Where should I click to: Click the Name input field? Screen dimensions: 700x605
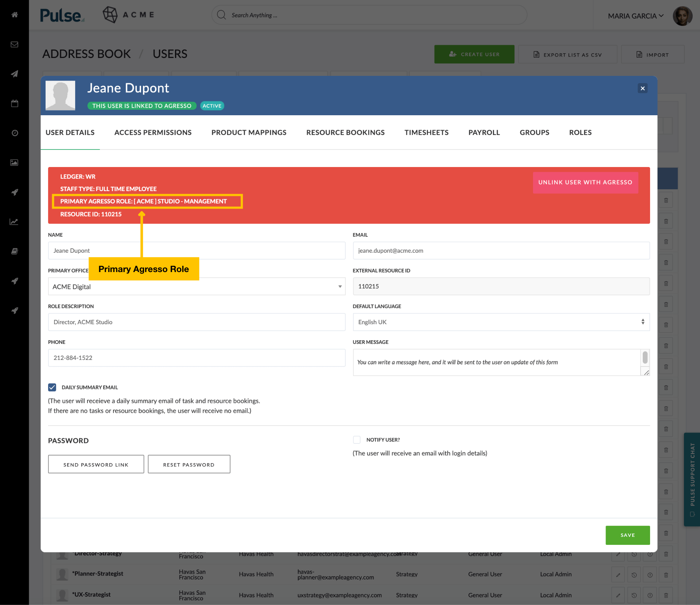click(197, 251)
